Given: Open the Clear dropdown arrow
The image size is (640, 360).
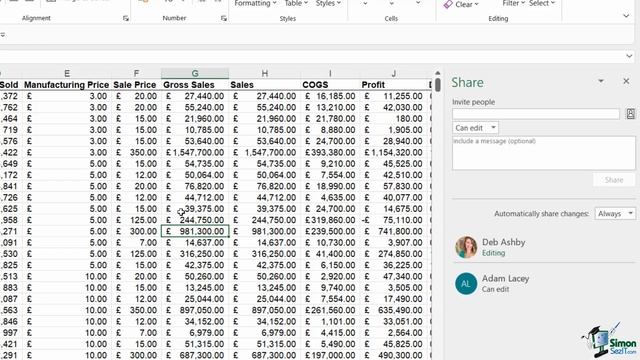Looking at the screenshot, I should pyautogui.click(x=476, y=4).
